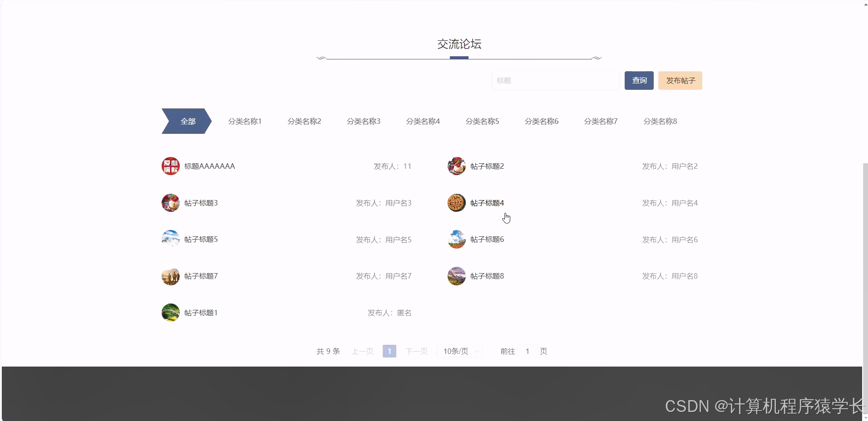Screen dimensions: 868x421
Task: Click the 标题 search input field
Action: [x=555, y=80]
